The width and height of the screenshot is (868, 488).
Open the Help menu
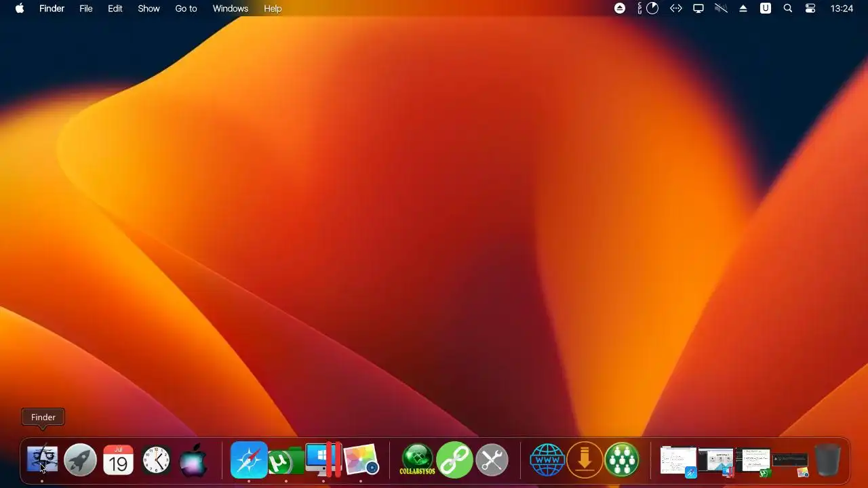pos(273,8)
